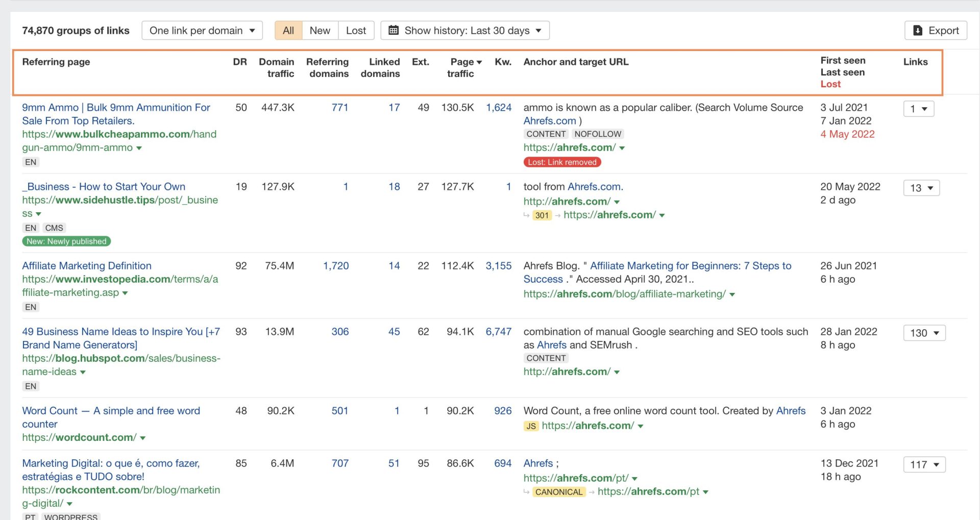
Task: Click referring domains value 1,720
Action: [x=336, y=266]
